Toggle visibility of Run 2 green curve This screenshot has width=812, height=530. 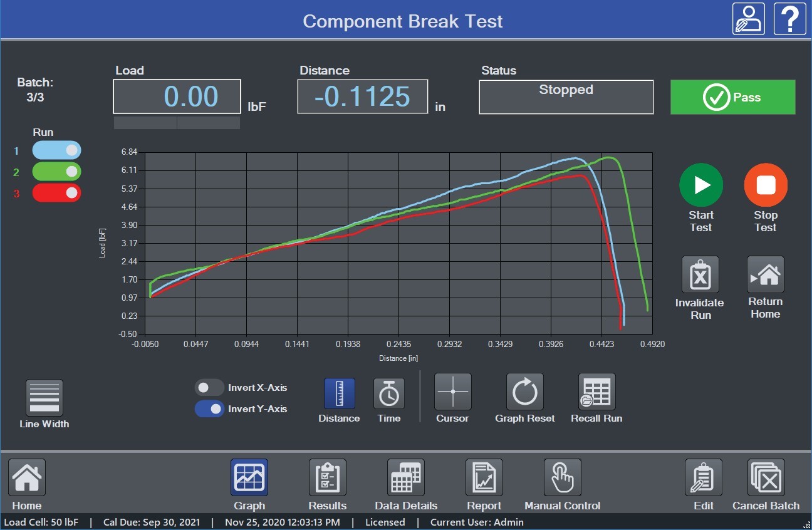coord(56,172)
